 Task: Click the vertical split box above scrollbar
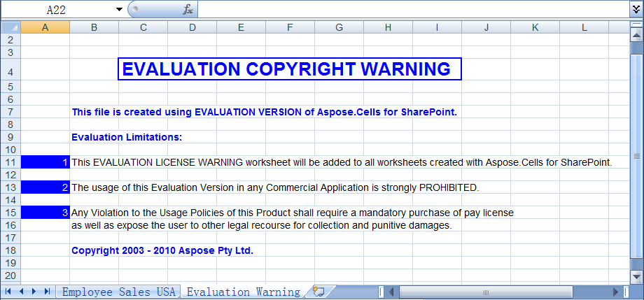pyautogui.click(x=636, y=25)
